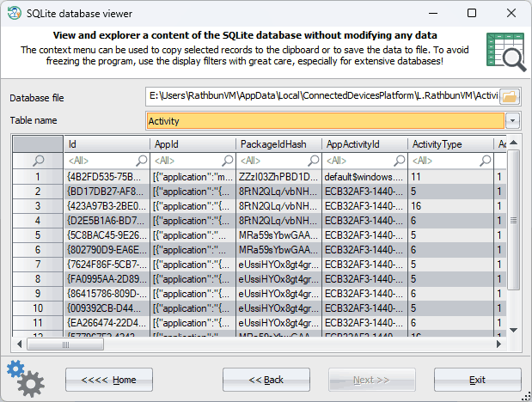The image size is (532, 402).
Task: Select row number 5 header
Action: click(x=38, y=235)
